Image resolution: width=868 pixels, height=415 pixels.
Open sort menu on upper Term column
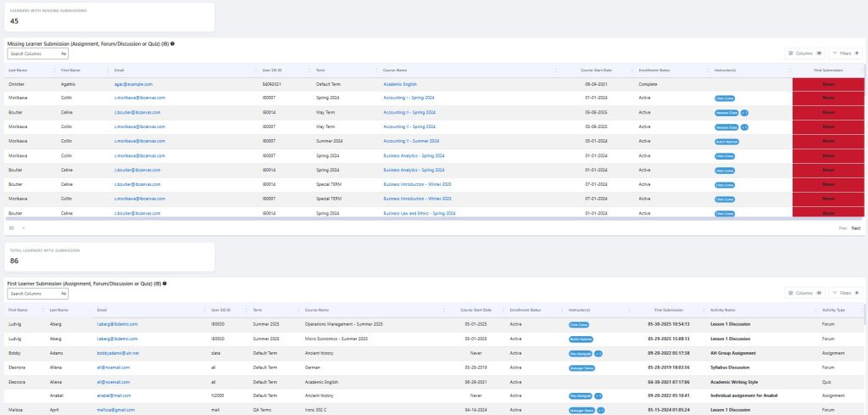(376, 70)
